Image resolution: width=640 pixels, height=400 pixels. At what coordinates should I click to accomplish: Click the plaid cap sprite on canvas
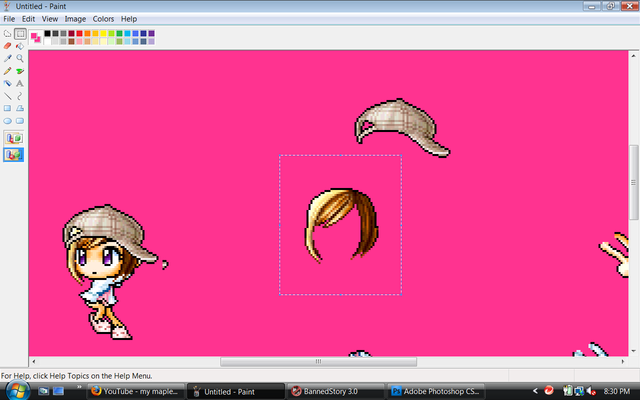(x=402, y=128)
